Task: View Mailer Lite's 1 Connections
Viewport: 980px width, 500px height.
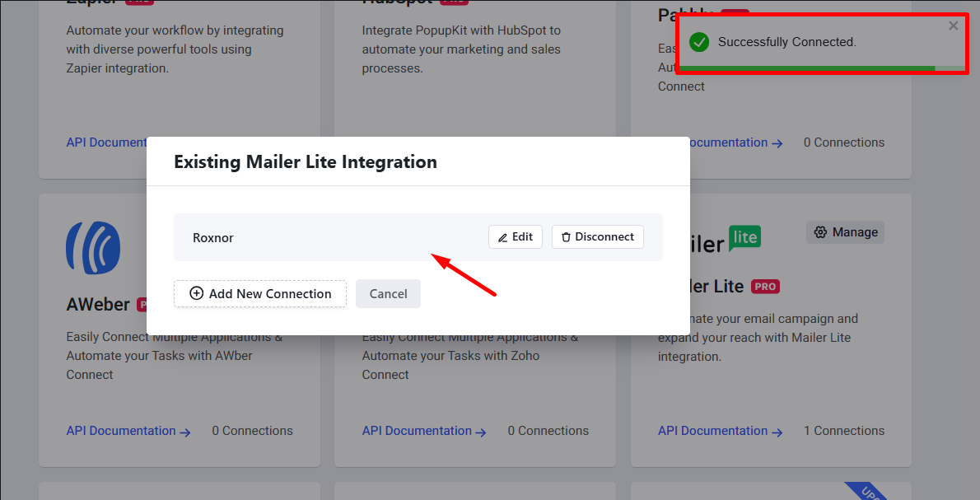Action: [843, 430]
